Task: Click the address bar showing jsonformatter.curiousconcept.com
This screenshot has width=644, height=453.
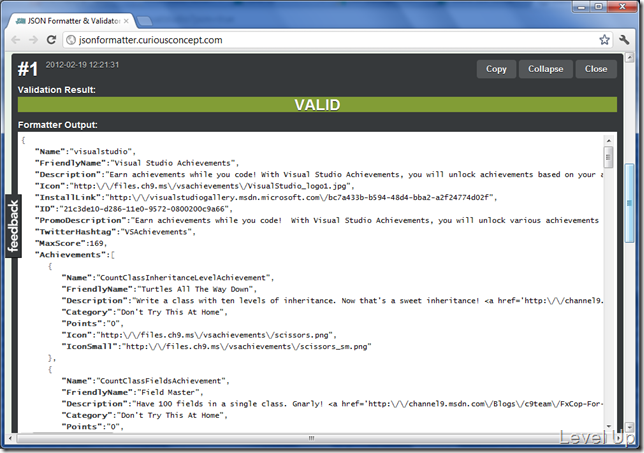Action: pos(337,40)
